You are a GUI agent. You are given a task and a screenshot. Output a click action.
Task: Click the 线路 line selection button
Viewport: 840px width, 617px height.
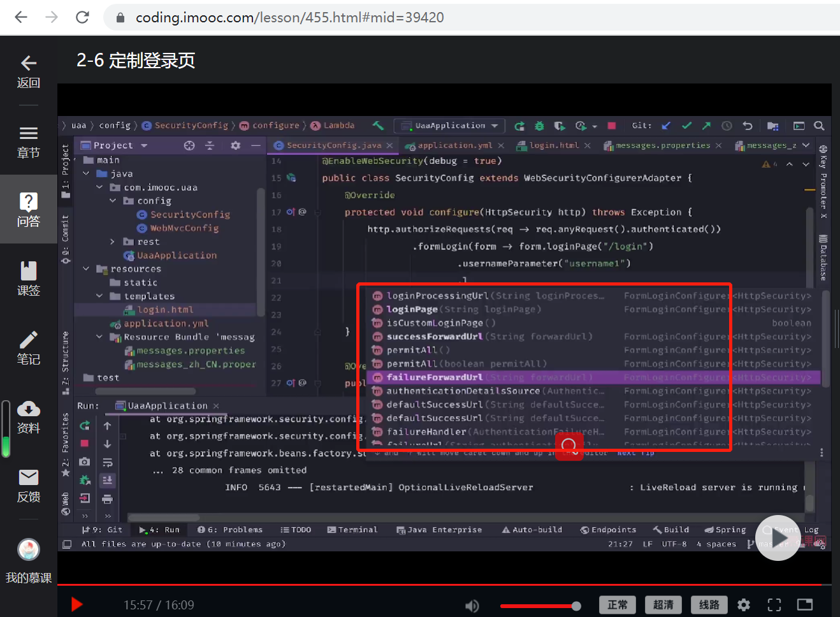pyautogui.click(x=709, y=605)
